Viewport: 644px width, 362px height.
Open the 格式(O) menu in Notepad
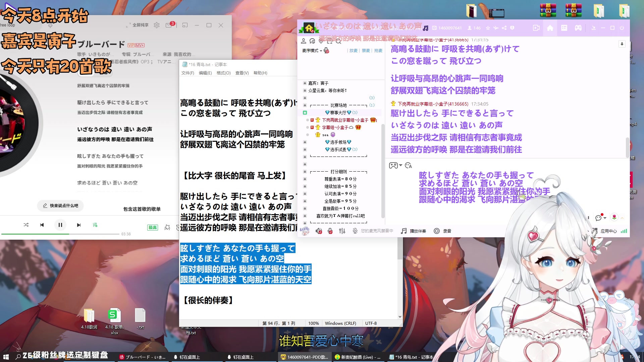click(x=224, y=73)
